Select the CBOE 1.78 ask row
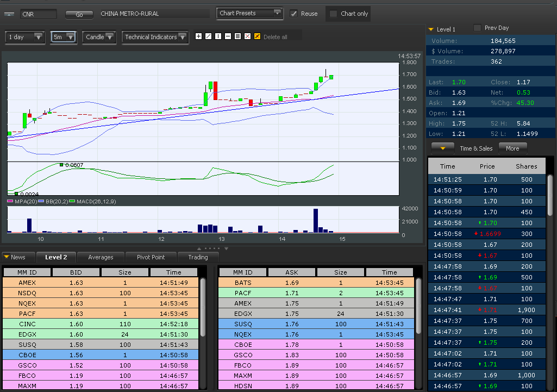Screen dimensions: 557x392 [x=316, y=345]
